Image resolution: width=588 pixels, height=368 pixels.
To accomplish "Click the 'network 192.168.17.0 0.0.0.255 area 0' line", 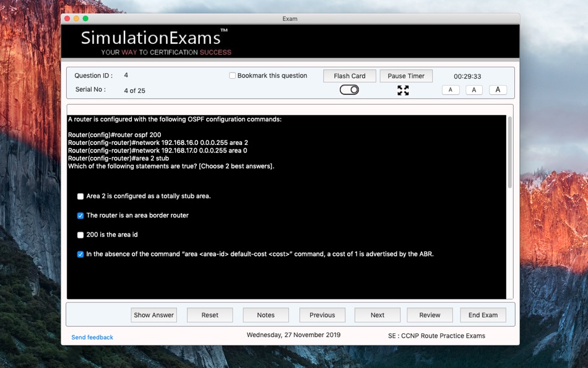I will pos(157,151).
